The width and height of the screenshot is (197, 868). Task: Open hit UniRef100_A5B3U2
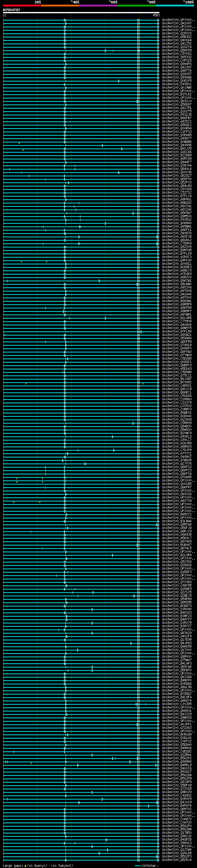point(177,37)
